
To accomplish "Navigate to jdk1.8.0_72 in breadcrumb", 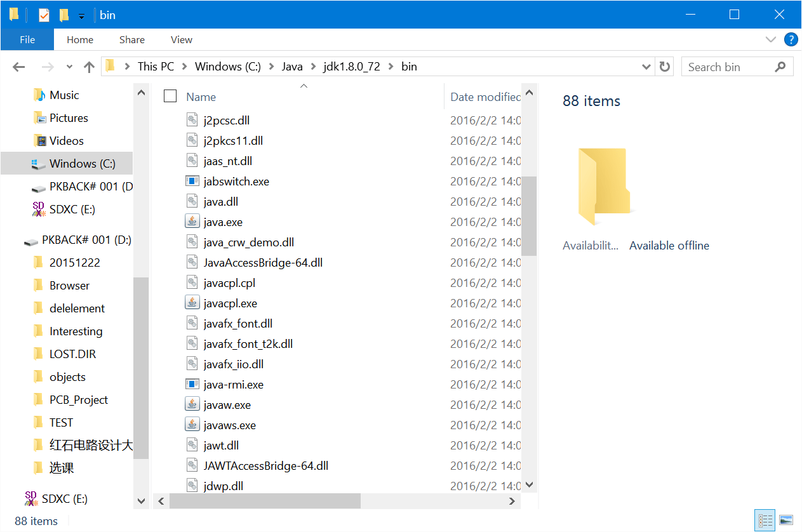I will (x=351, y=67).
